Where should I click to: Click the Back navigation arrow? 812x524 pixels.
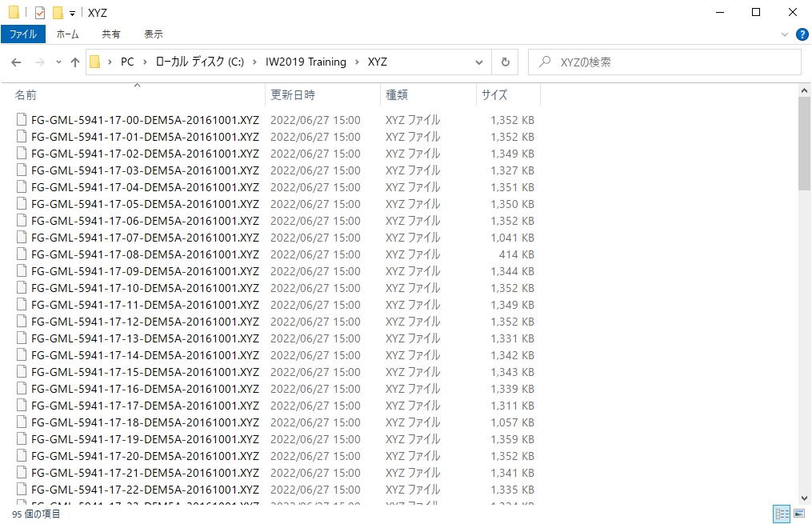coord(16,62)
